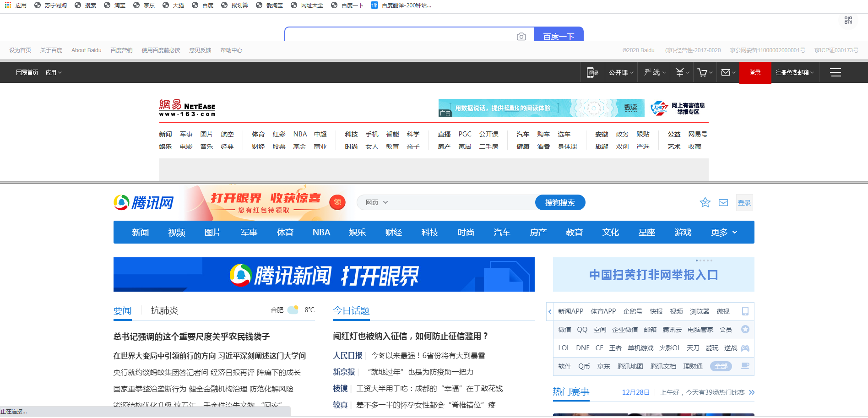Click the red 登录 button on NetEase bar
Viewport: 868px width, 418px height.
click(755, 72)
